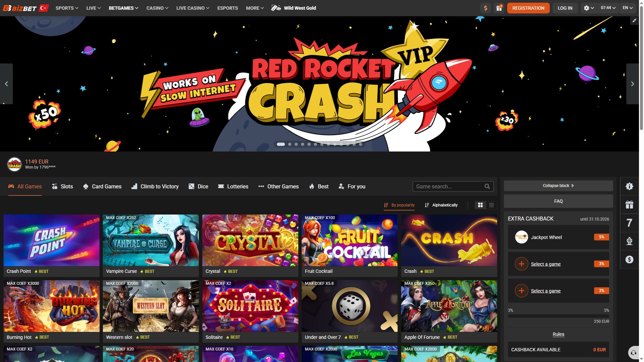Add game with second plus icon
The height and width of the screenshot is (362, 644).
(521, 291)
